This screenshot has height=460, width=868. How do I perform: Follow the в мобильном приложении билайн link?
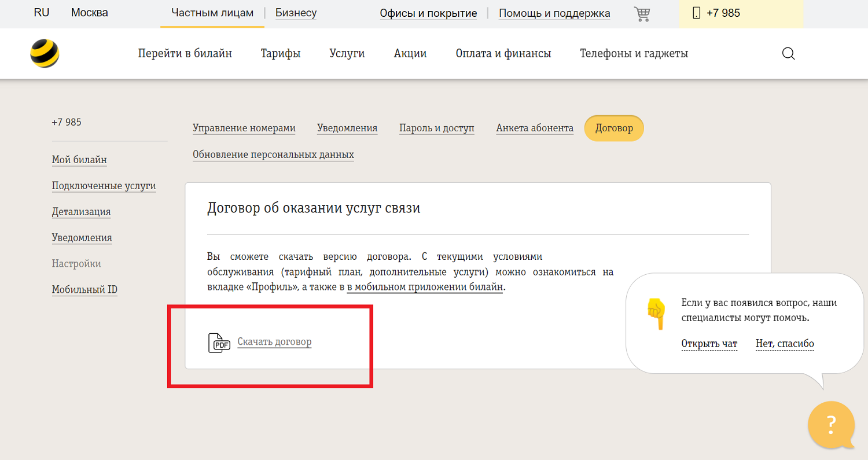point(425,288)
